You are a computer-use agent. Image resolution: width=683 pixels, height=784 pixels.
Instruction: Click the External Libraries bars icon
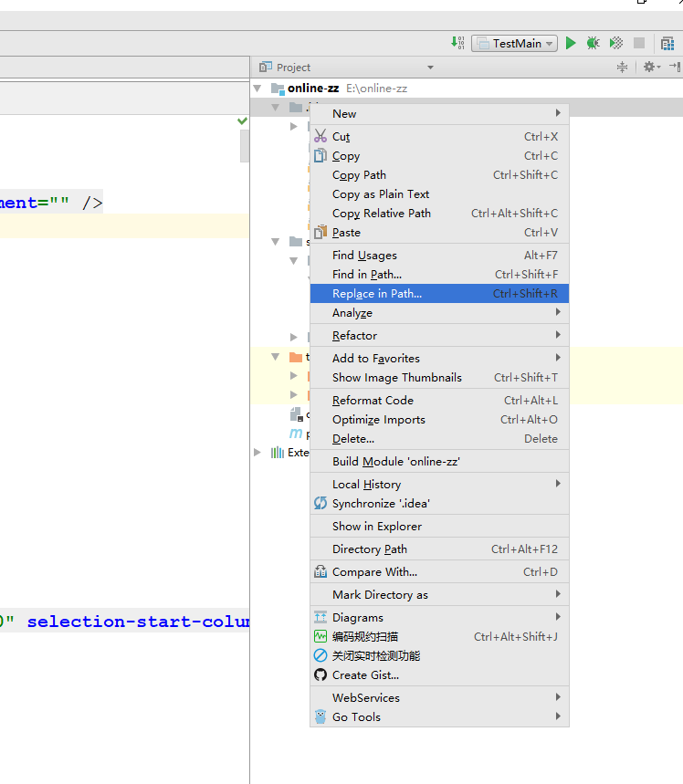point(278,453)
